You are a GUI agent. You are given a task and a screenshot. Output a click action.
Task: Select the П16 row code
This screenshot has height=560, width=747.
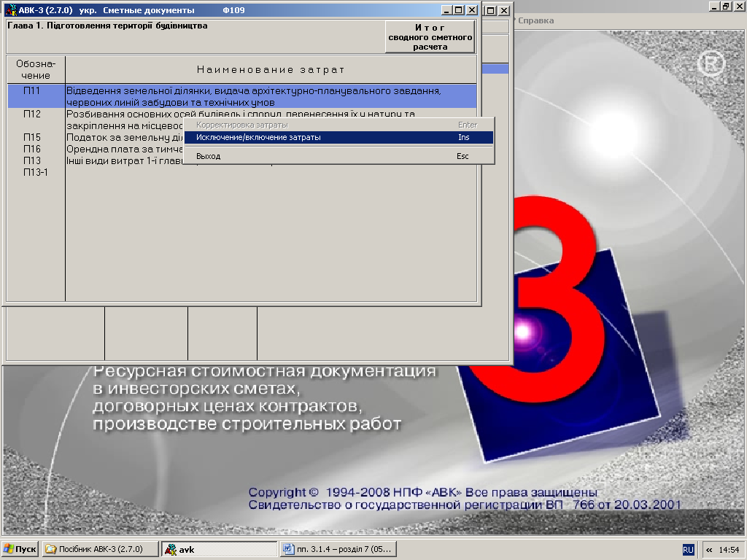pyautogui.click(x=32, y=149)
